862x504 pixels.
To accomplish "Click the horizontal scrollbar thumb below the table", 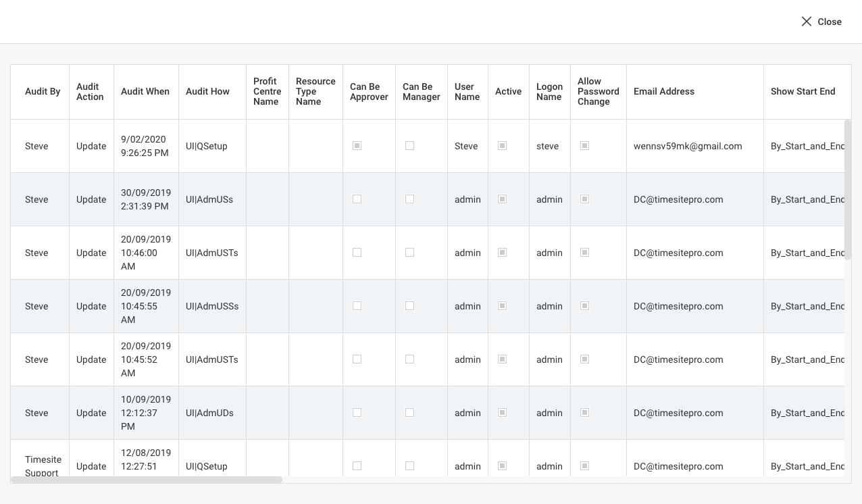I will (x=147, y=480).
